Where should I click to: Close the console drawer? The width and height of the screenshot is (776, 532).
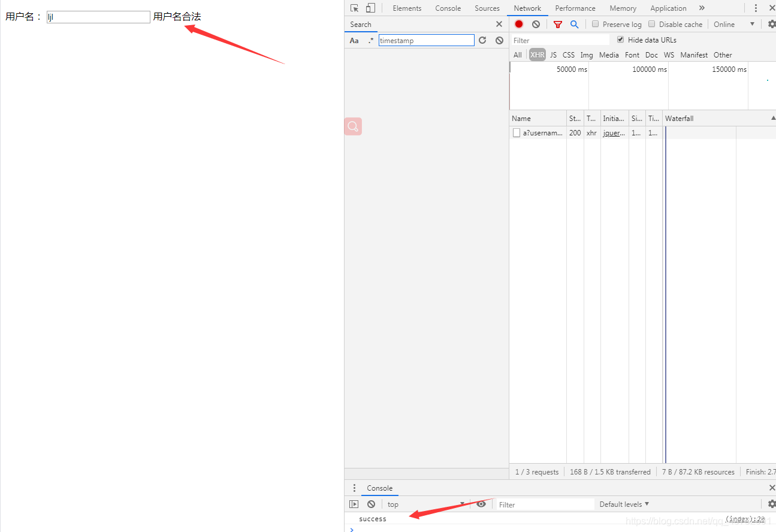[772, 488]
